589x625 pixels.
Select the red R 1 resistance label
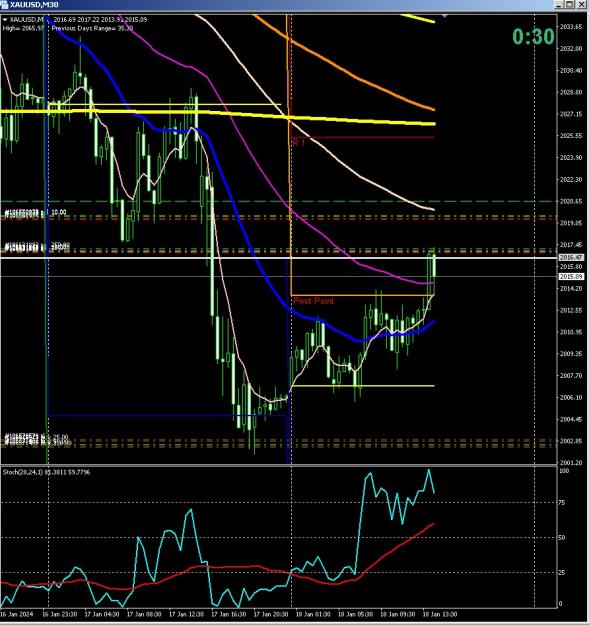coord(299,142)
